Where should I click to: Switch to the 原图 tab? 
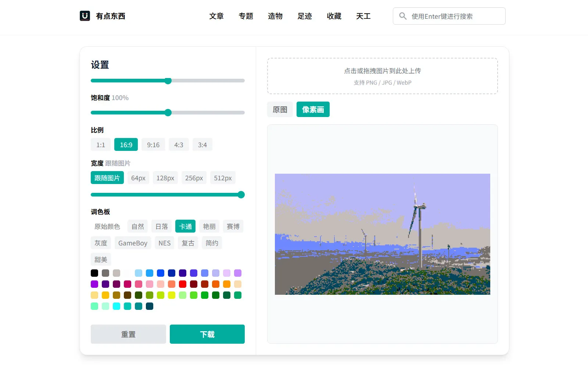280,109
